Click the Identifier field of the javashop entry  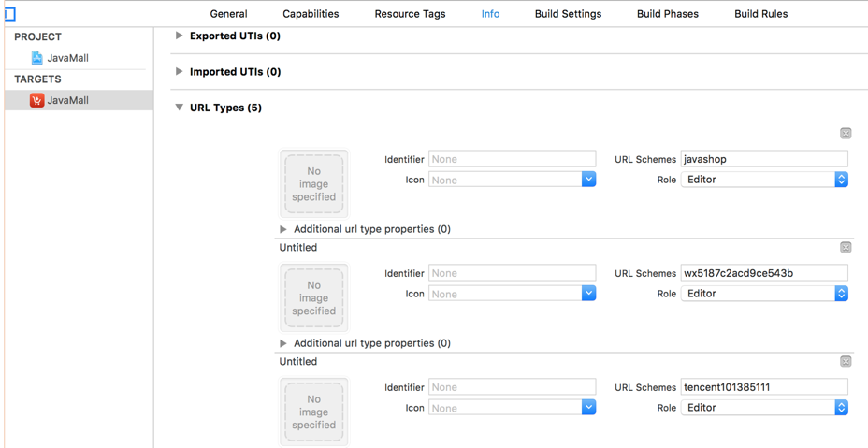point(512,159)
